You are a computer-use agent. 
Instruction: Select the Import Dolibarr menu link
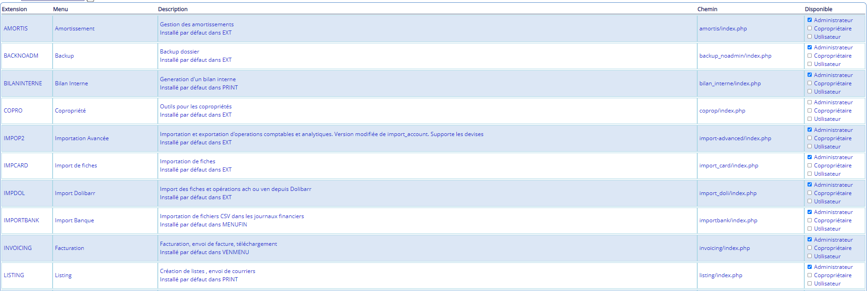pos(75,193)
